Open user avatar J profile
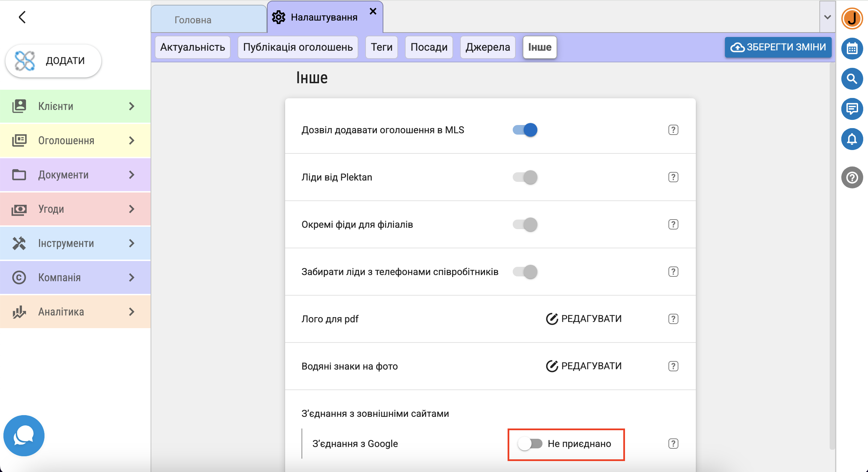Screen dimensions: 868x472 coord(852,18)
